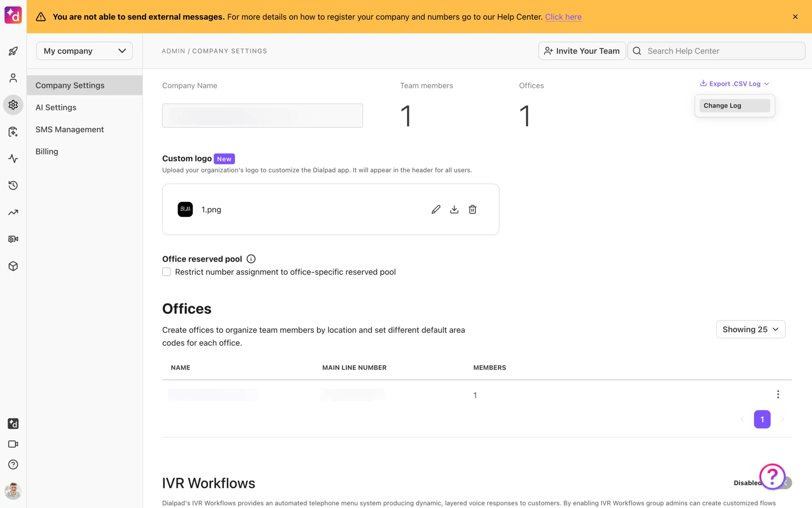Screen dimensions: 812x508
Task: Follow the Click here help link
Action: [563, 17]
